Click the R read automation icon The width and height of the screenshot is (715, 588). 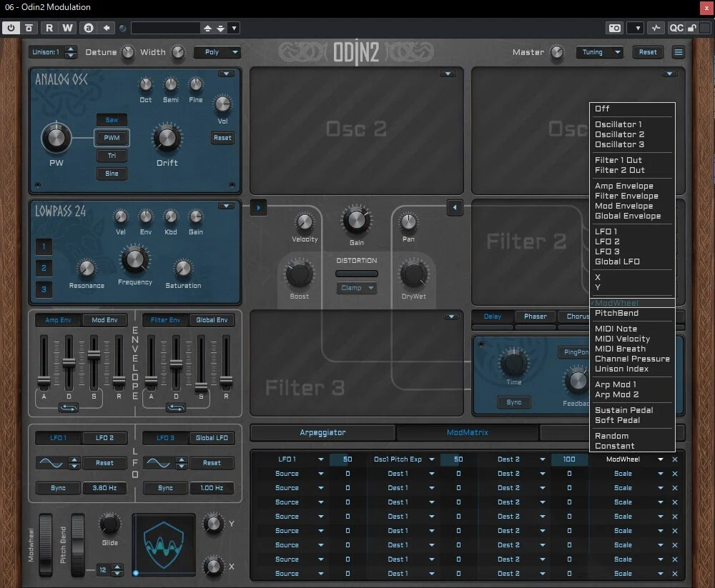coord(49,28)
